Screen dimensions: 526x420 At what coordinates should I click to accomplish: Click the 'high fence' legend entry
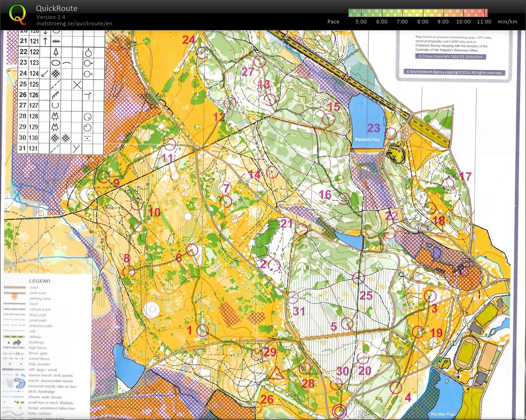(x=38, y=348)
